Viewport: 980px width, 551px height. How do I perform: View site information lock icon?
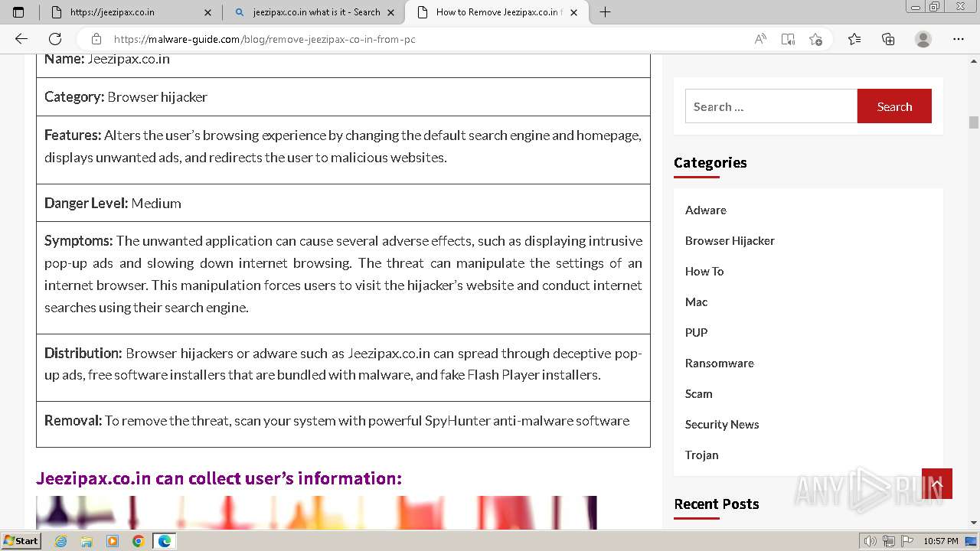[96, 39]
